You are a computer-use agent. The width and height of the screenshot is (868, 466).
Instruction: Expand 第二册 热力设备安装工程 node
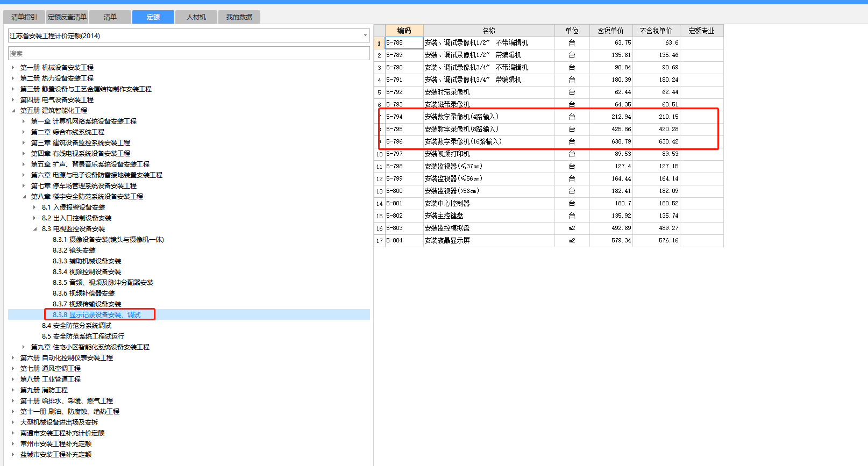coord(13,78)
